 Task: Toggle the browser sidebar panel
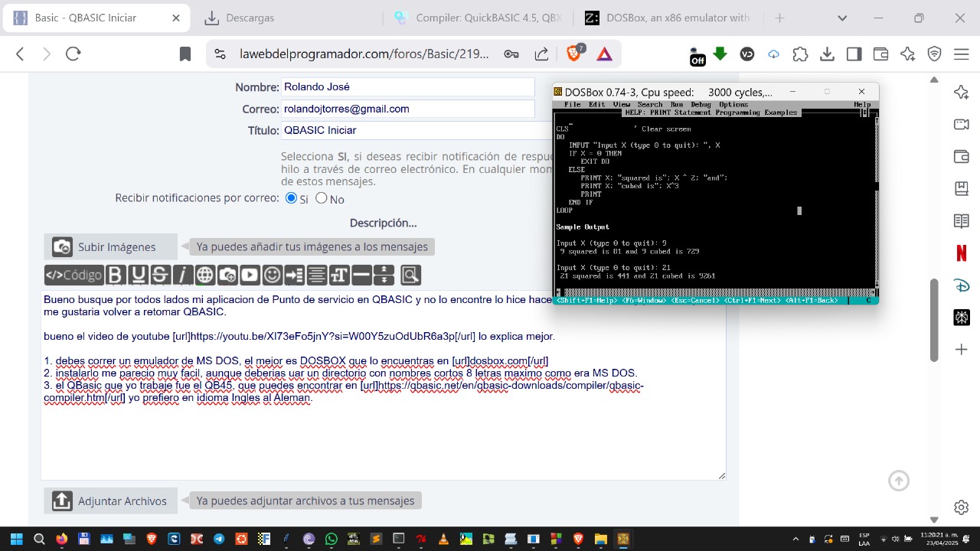(854, 54)
